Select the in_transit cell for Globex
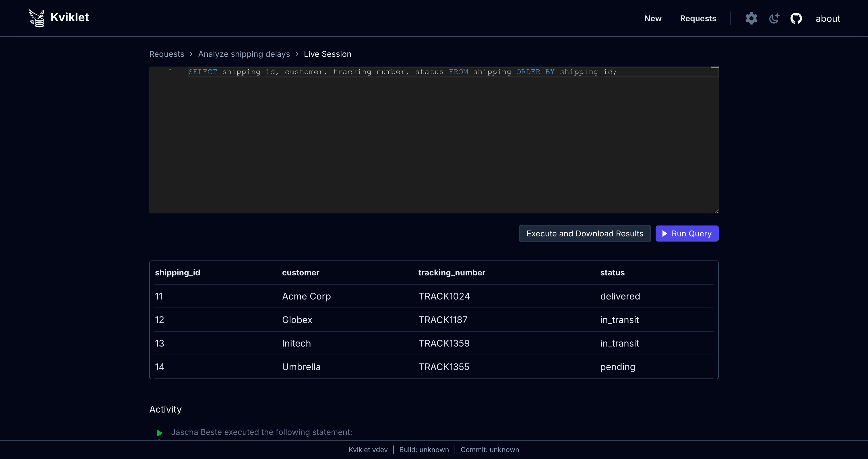This screenshot has height=459, width=868. 619,320
